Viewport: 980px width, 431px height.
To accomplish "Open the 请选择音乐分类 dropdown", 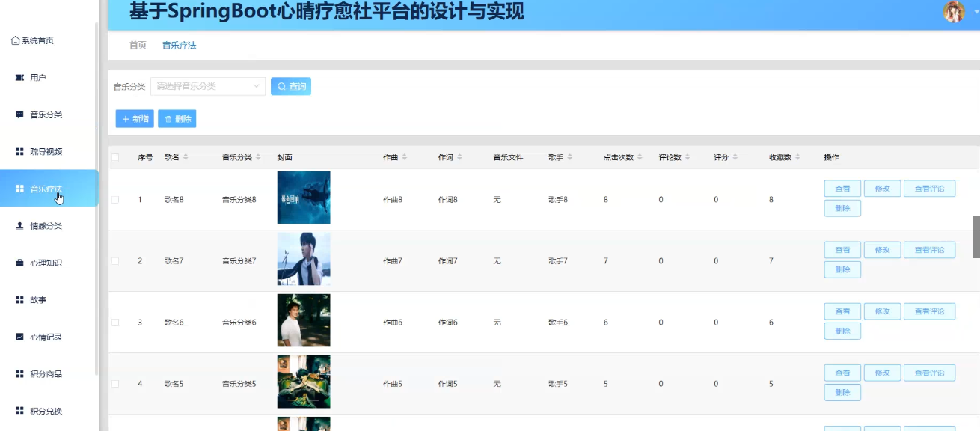I will pyautogui.click(x=208, y=86).
